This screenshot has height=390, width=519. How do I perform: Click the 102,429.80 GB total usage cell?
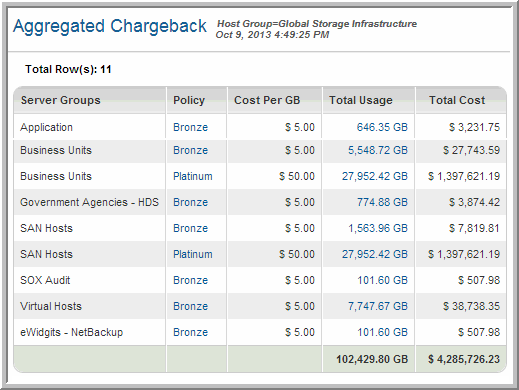372,359
